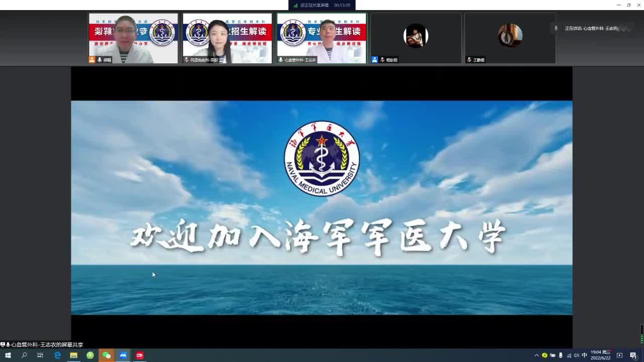The width and height of the screenshot is (644, 362).
Task: Select 心血管外科-王志农 video thumbnail
Action: pyautogui.click(x=321, y=38)
